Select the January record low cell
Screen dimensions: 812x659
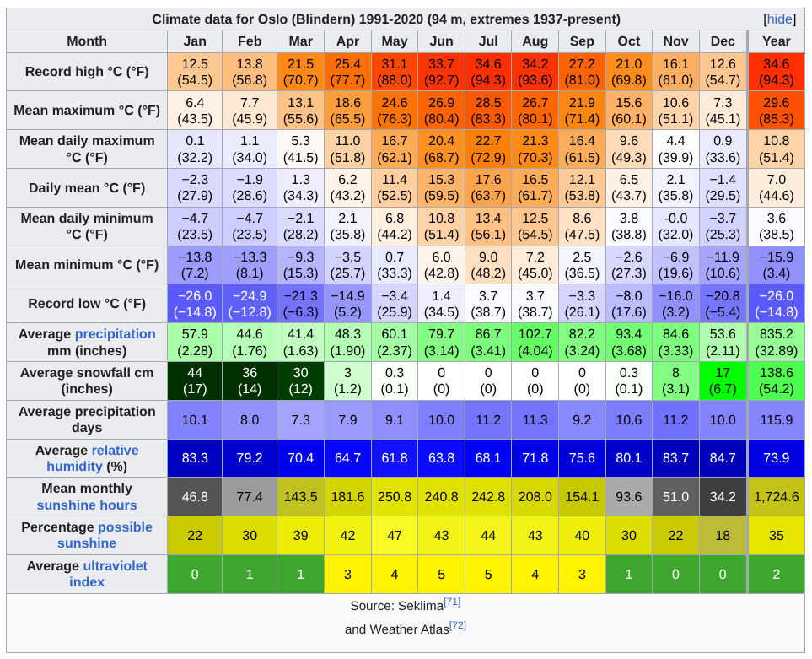[194, 303]
